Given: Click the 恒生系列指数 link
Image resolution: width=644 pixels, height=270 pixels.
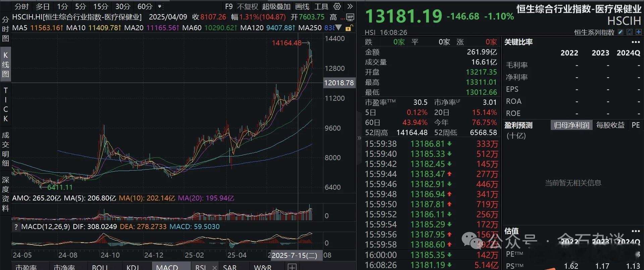Looking at the screenshot, I should (594, 32).
